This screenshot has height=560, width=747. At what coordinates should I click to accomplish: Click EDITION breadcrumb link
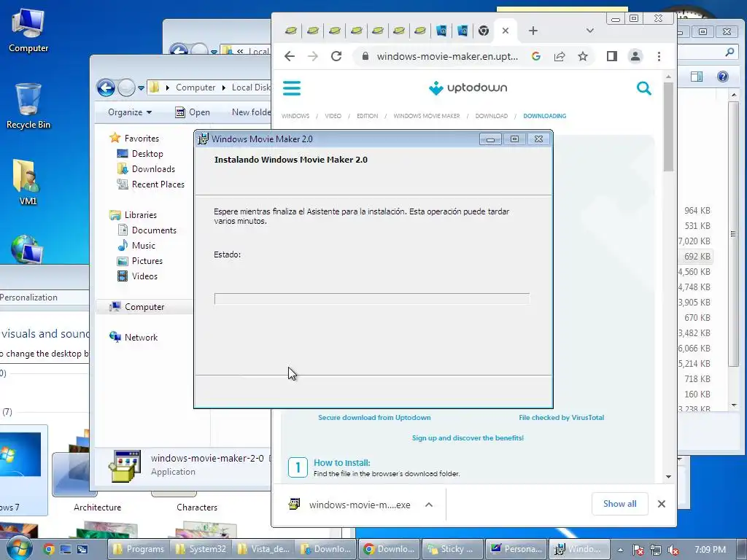coord(368,116)
